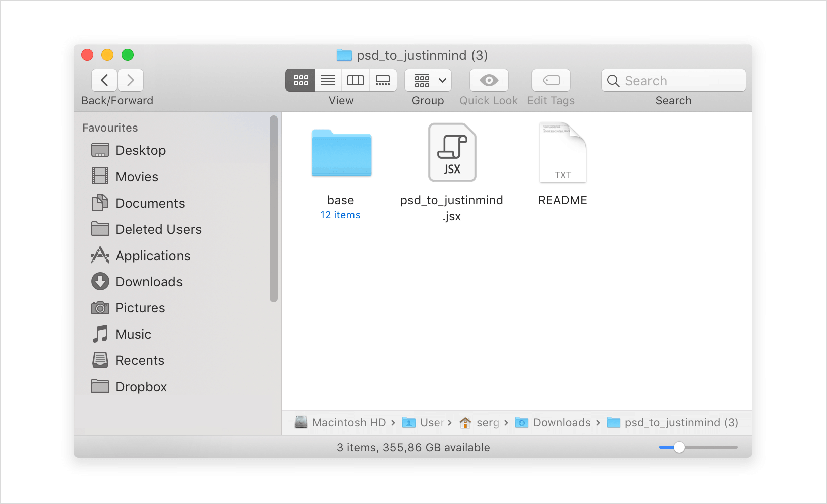The image size is (827, 504).
Task: Click the Quick Look eye button
Action: click(x=489, y=80)
